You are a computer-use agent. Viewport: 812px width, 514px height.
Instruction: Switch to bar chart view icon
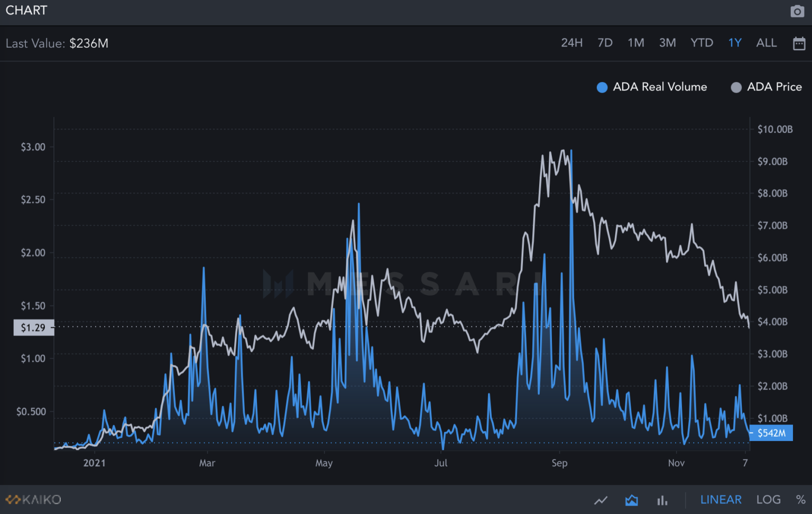coord(662,500)
